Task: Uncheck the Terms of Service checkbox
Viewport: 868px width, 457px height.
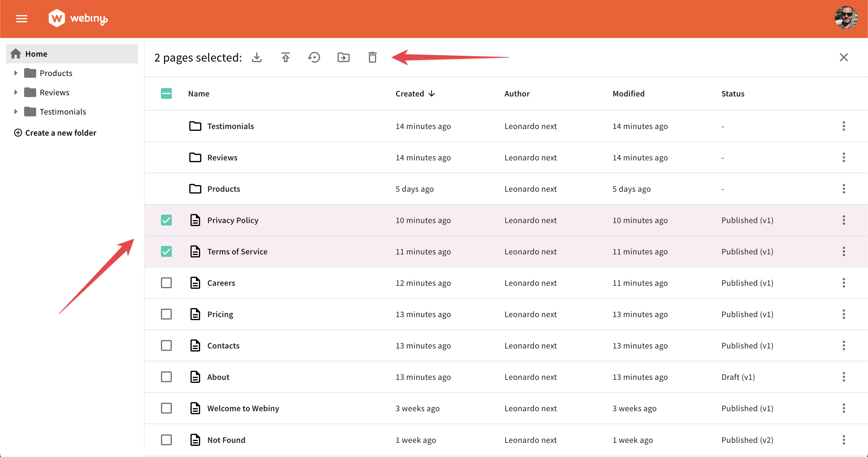Action: 166,251
